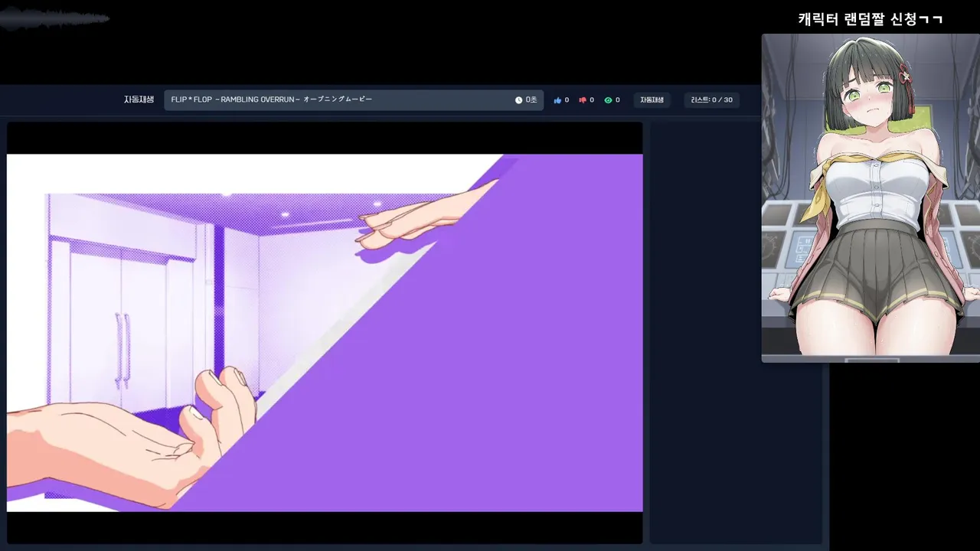Screen dimensions: 980x551
Task: Click the red thumbs-down dislike icon
Action: (x=583, y=100)
